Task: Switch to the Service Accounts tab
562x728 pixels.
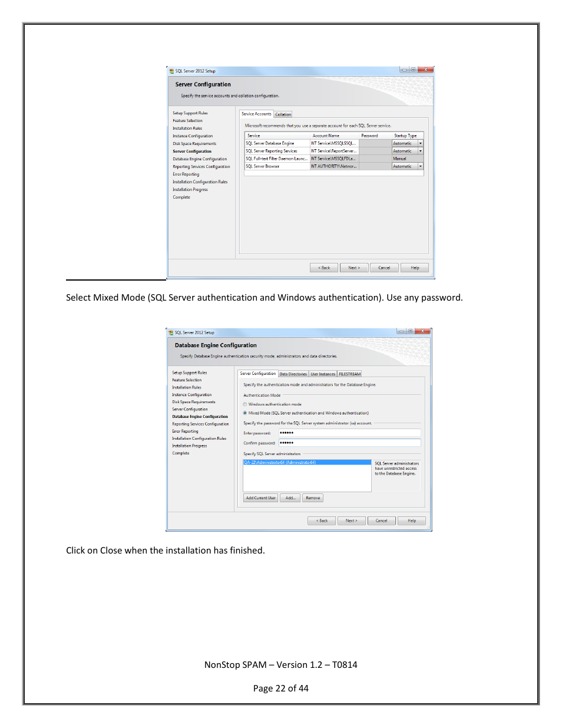Action: click(256, 114)
